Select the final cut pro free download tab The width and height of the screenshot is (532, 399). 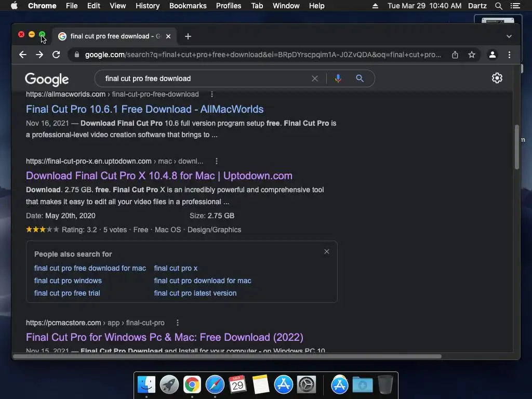click(x=114, y=36)
